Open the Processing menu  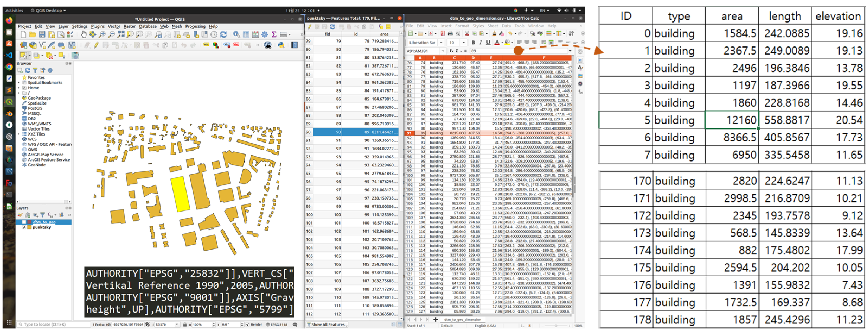pyautogui.click(x=195, y=27)
